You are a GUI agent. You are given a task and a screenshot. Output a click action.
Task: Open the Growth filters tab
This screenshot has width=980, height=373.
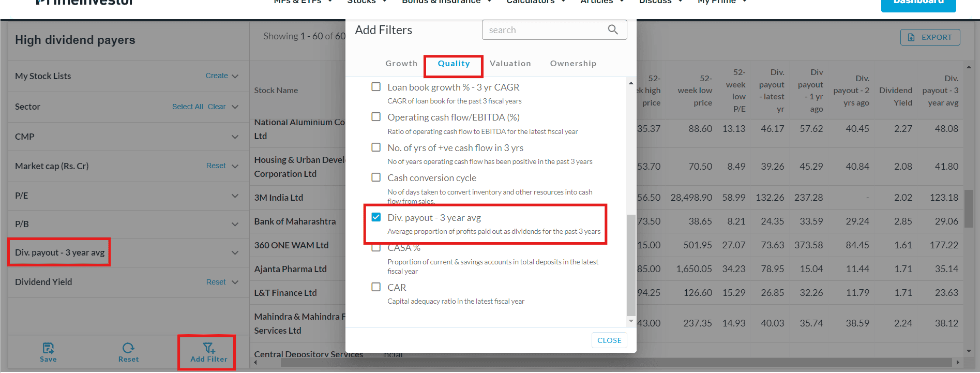[x=401, y=64]
